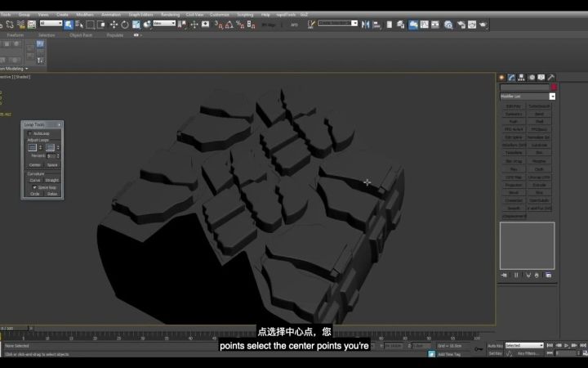Activate the Select and Rotate tool
This screenshot has height=368, width=588.
125,25
